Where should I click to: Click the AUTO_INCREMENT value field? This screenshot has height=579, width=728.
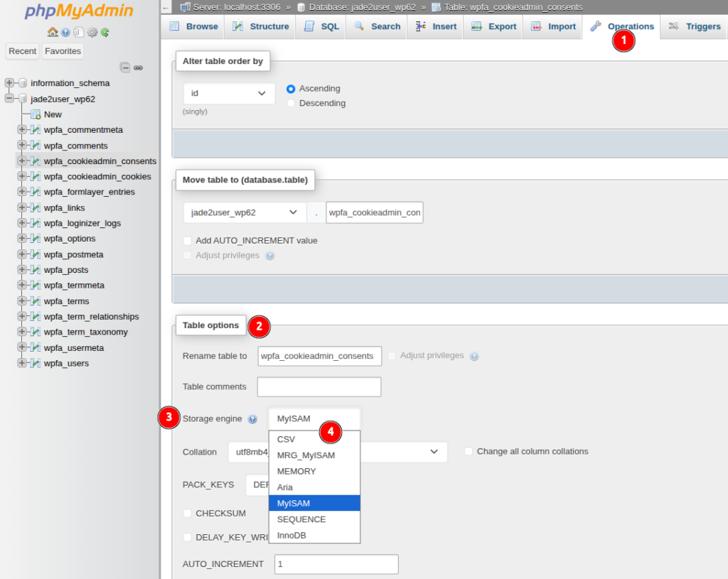pos(336,564)
